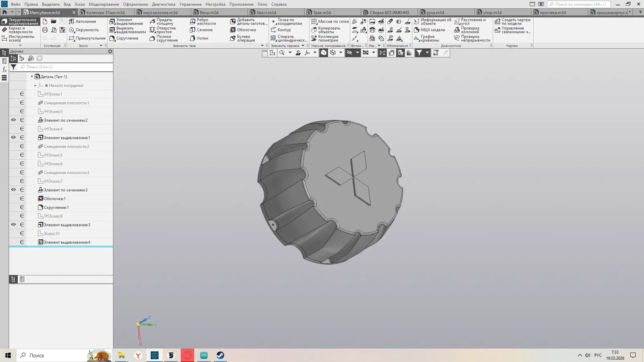The image size is (644, 362).
Task: Hide Элемент выдавливания:3 via eye icon
Action: coord(13,224)
